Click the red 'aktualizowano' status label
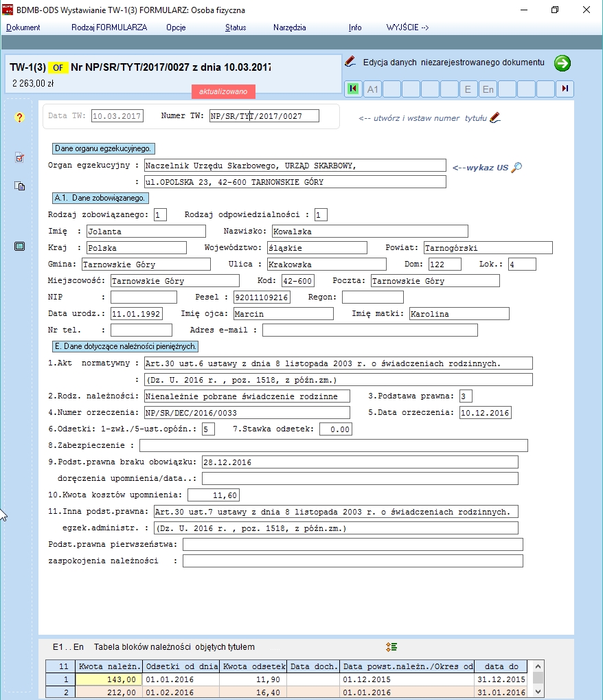603x700 pixels. (x=223, y=91)
